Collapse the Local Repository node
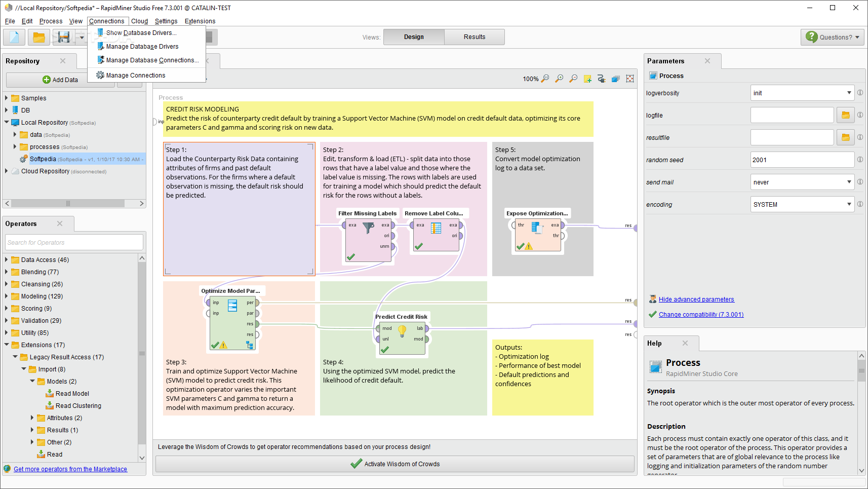Screen dimensions: 868x489 point(6,122)
